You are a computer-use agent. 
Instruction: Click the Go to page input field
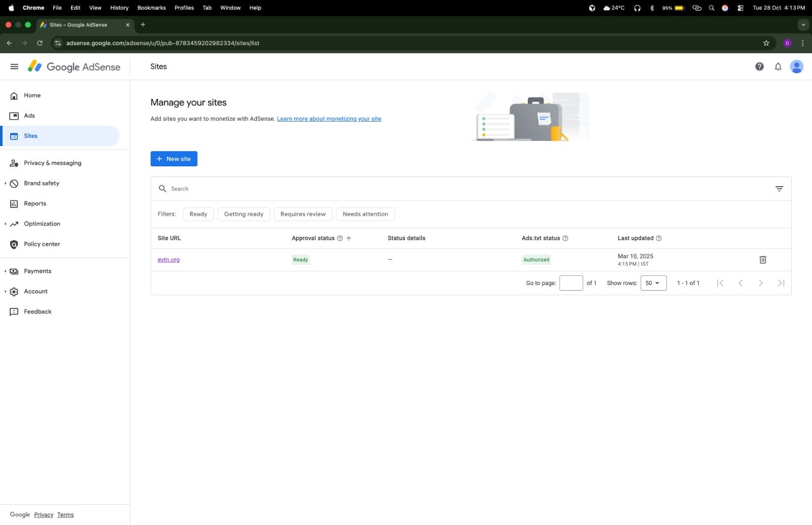(x=570, y=283)
